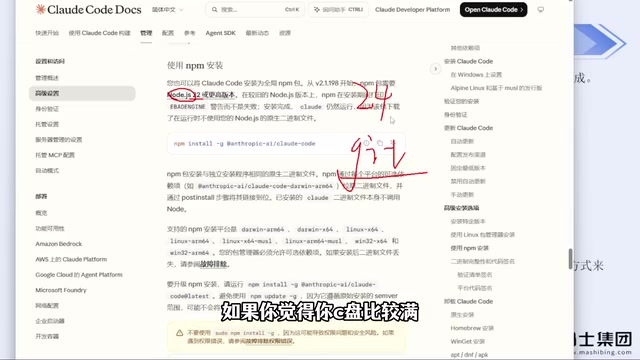Jump to 使用 npm 安装 in table of contents
Viewport: 640px width, 360px height.
pyautogui.click(x=469, y=248)
